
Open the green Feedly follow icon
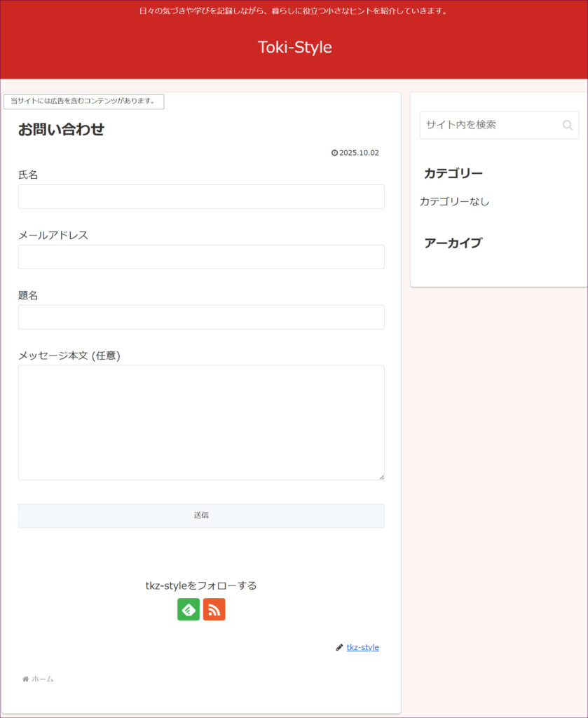point(189,609)
